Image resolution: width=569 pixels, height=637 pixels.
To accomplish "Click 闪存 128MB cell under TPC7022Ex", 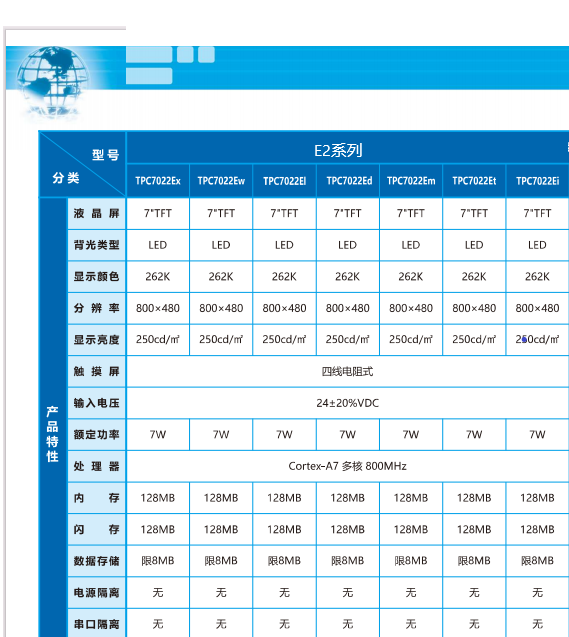I will coord(158,529).
